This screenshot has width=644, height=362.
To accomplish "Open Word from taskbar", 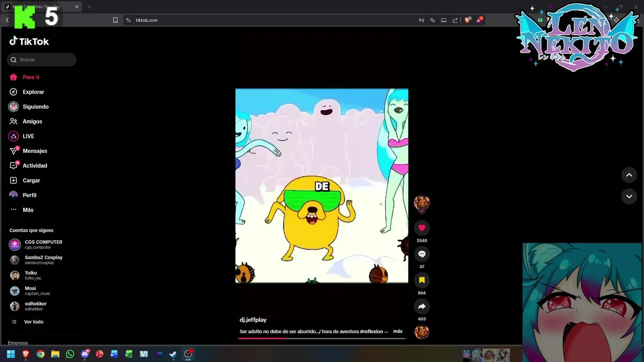I will point(114,354).
